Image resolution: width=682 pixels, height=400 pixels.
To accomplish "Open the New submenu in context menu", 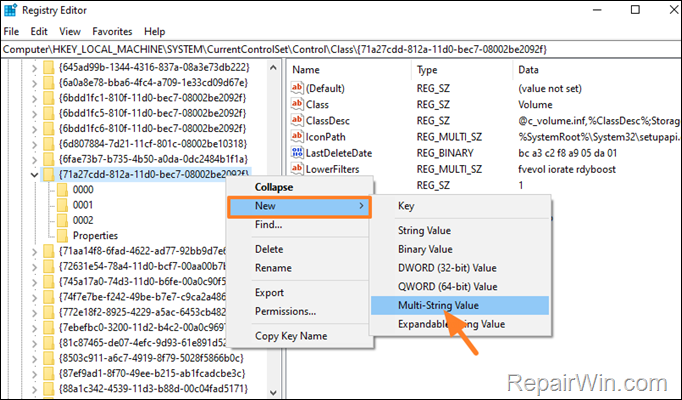I will click(299, 206).
